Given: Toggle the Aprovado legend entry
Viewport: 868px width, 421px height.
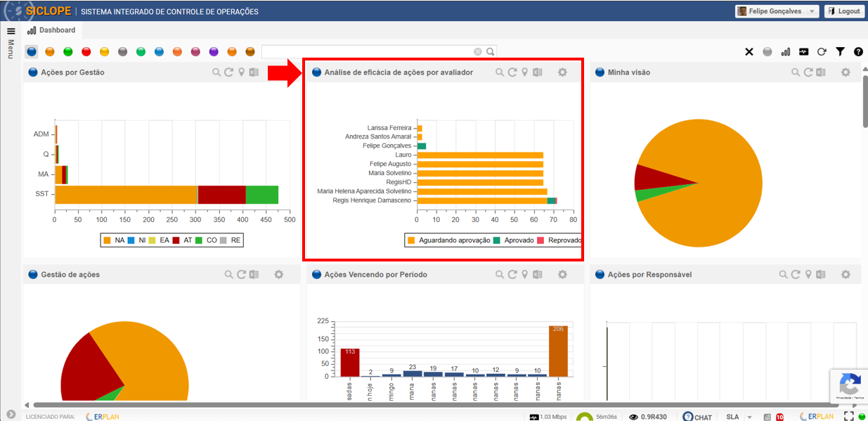Looking at the screenshot, I should 514,240.
